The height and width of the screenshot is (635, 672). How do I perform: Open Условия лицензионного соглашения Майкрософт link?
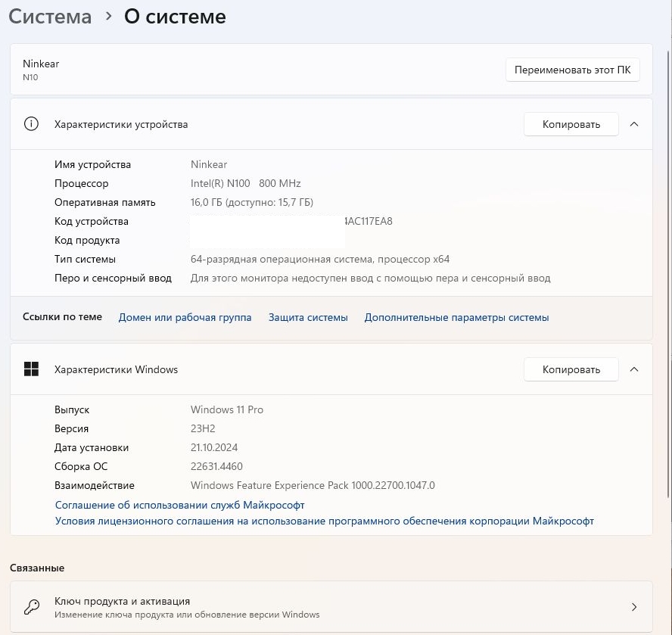coord(324,521)
